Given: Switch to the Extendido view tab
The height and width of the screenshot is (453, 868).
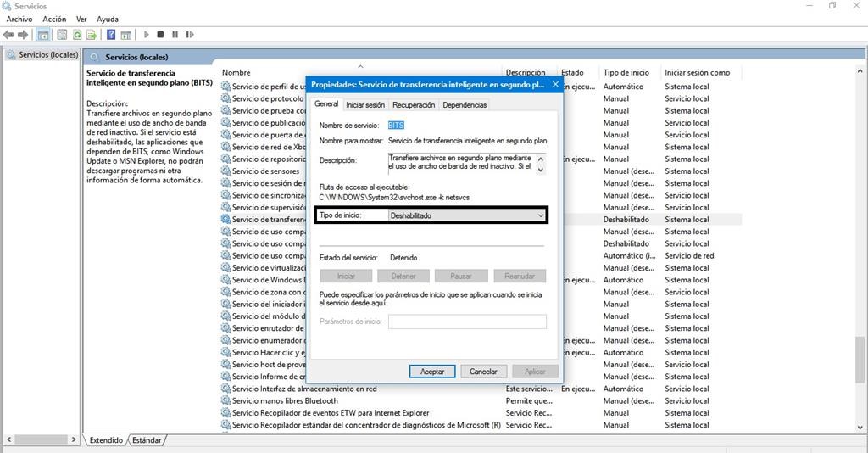Looking at the screenshot, I should 106,440.
